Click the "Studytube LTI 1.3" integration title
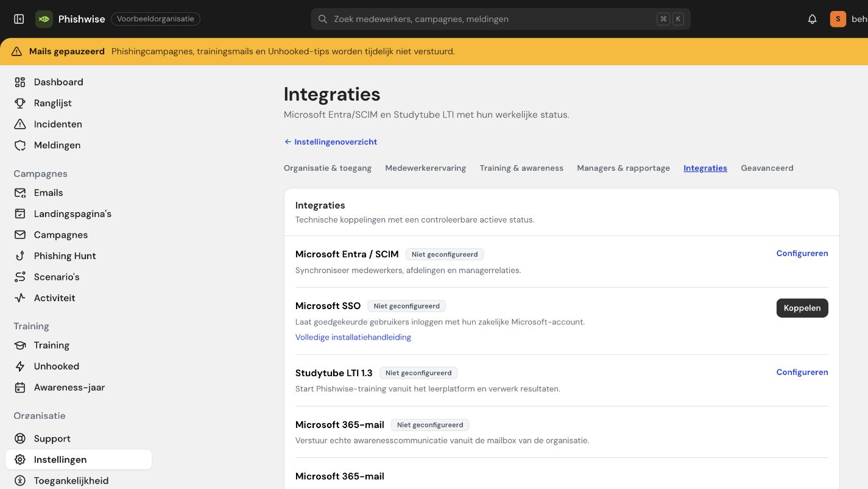Image resolution: width=868 pixels, height=489 pixels. 334,373
